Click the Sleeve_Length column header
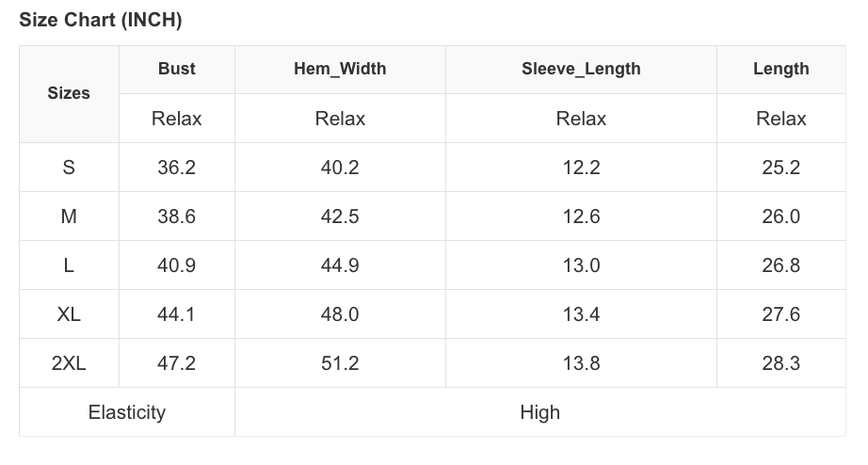Screen dimensions: 868x465 pyautogui.click(x=581, y=69)
